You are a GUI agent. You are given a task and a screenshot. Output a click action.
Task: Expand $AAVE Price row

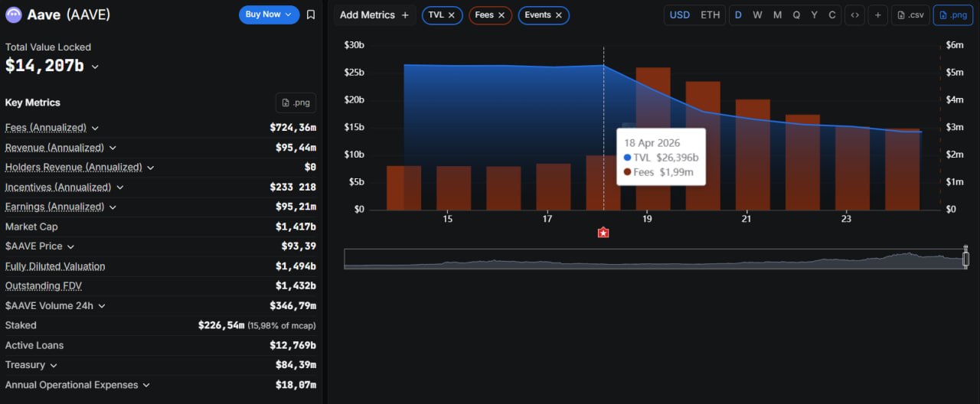(x=70, y=246)
